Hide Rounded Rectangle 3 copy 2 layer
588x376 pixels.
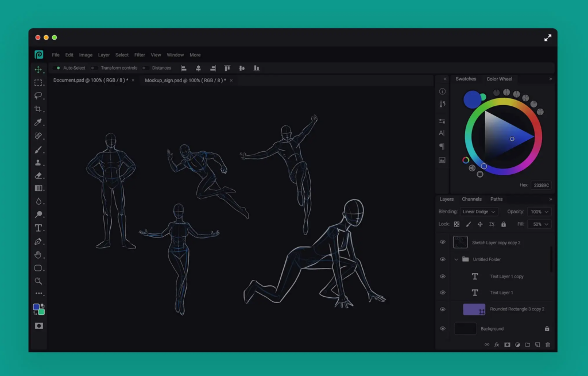(x=443, y=309)
